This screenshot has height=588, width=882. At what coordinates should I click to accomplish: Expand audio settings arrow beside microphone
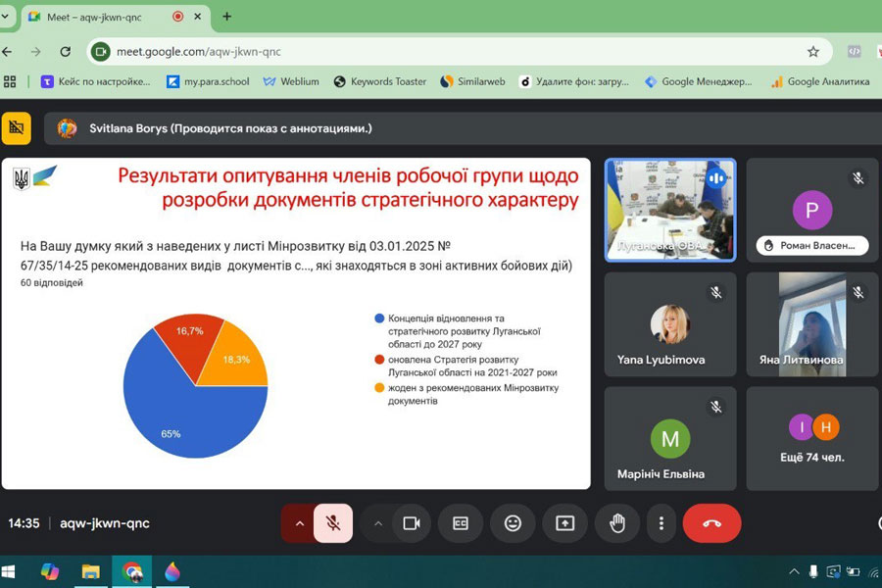tap(299, 523)
